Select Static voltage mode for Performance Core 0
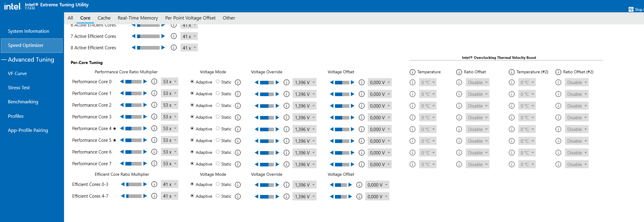This screenshot has height=222, width=644. 218,82
